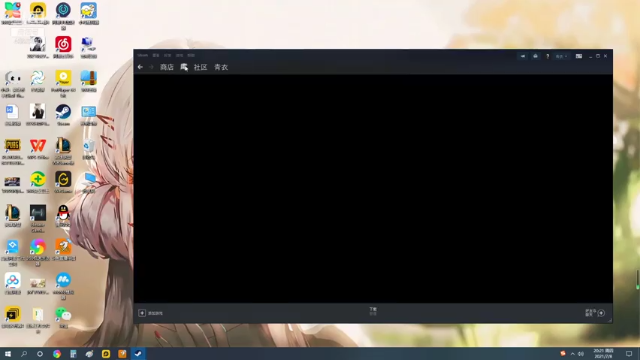Select the WeChat desktop shortcut

click(x=63, y=318)
